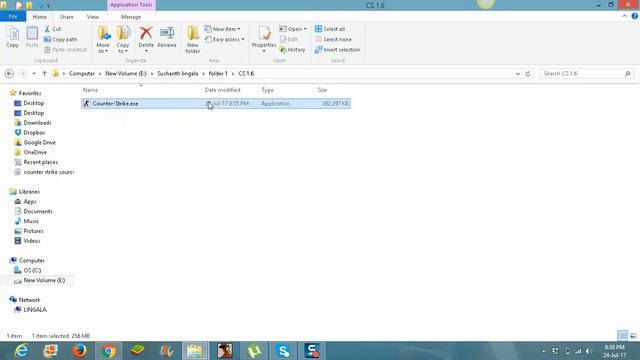The height and width of the screenshot is (360, 640).
Task: Switch to Details view layout
Action: (x=622, y=336)
